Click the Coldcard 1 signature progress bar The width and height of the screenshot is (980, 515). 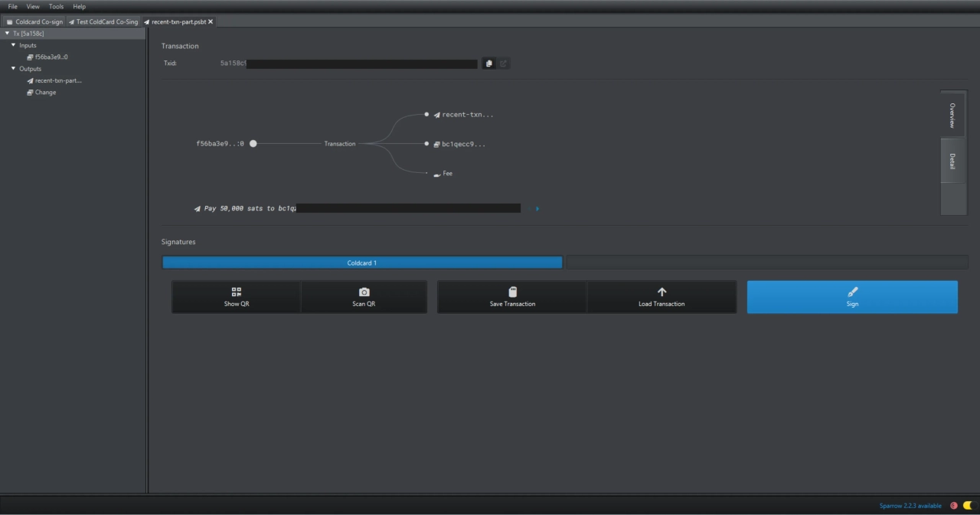pyautogui.click(x=362, y=262)
